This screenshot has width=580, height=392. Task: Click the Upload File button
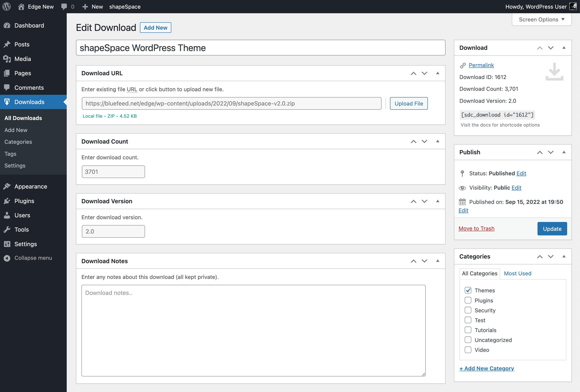408,103
